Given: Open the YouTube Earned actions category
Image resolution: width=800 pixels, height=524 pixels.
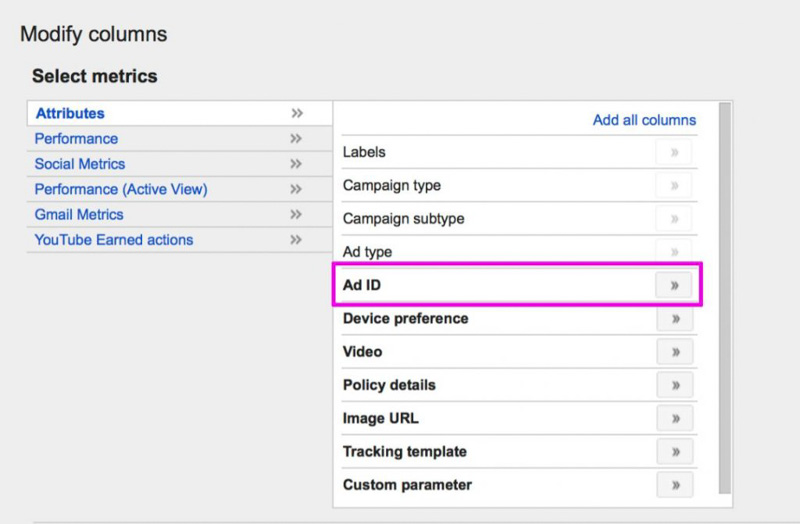Looking at the screenshot, I should tap(114, 240).
